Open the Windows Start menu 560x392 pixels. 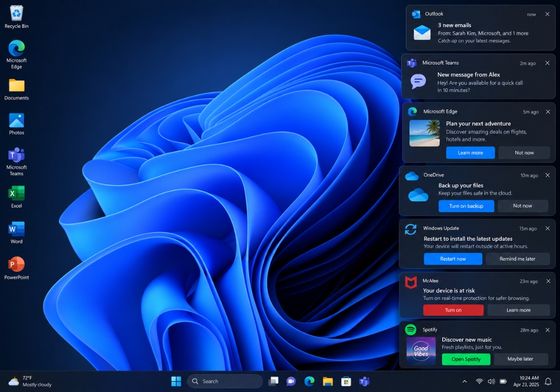tap(176, 381)
